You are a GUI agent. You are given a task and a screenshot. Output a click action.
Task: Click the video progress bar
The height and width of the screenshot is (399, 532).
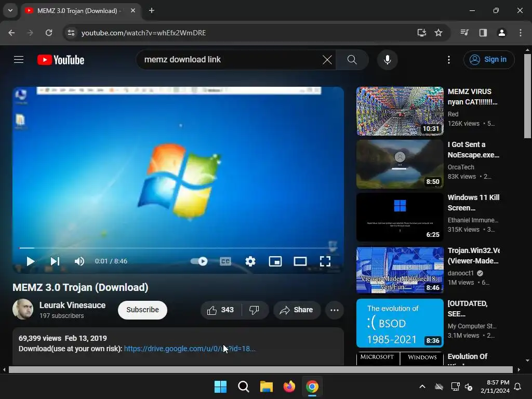pyautogui.click(x=178, y=248)
